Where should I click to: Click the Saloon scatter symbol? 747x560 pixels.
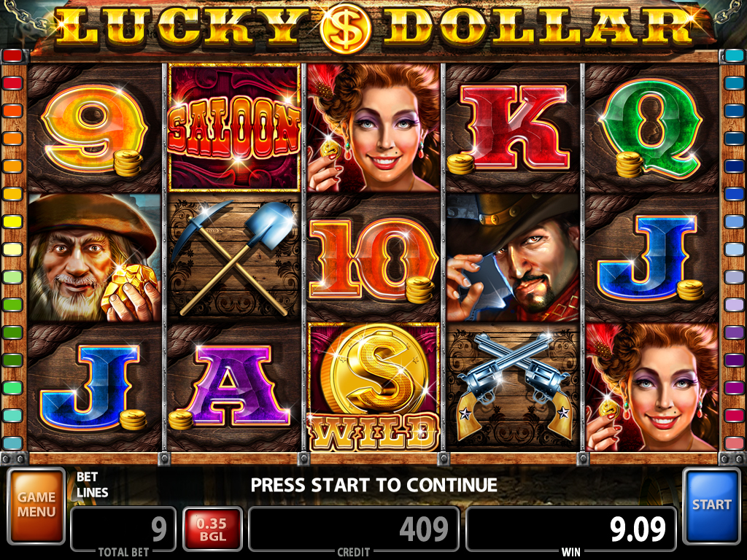tap(234, 128)
